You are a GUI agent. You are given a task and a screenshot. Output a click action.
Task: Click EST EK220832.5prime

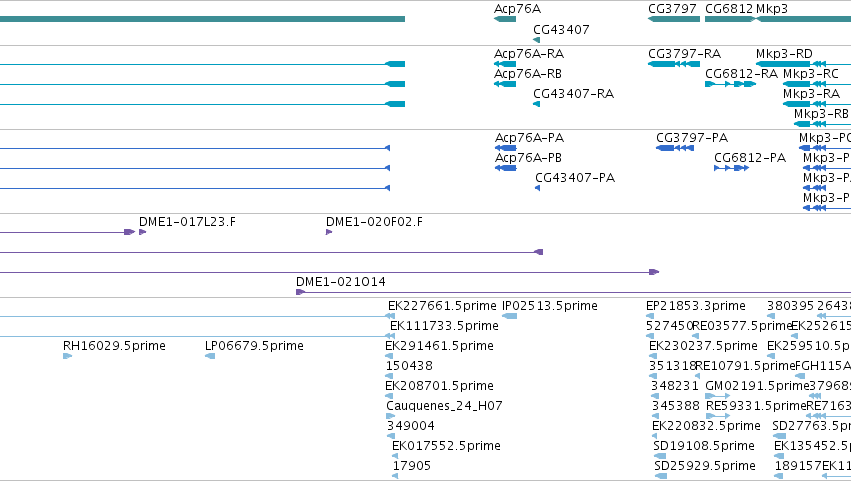click(x=706, y=426)
